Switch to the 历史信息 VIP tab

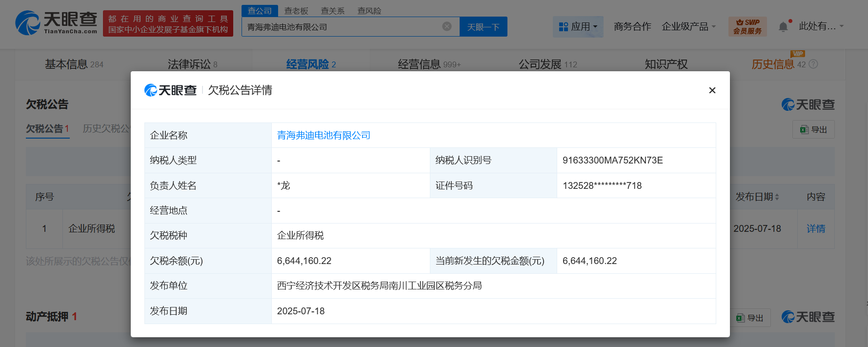[x=778, y=64]
